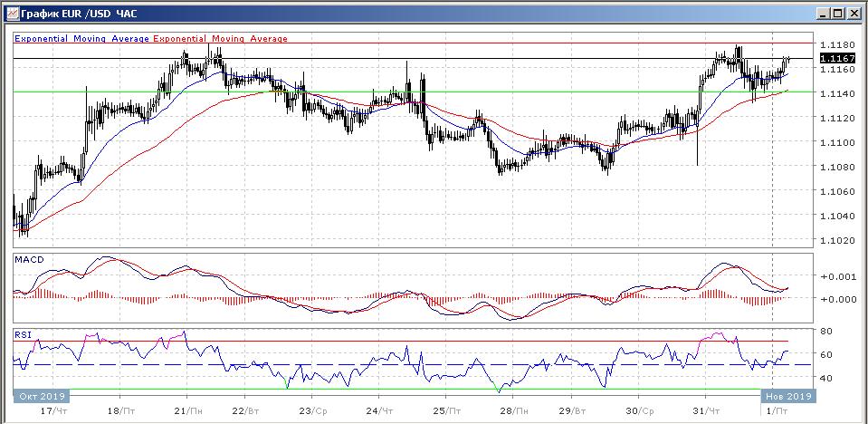Viewport: 868px width, 424px height.
Task: Maximize the EUR/USD chart window
Action: coord(836,14)
